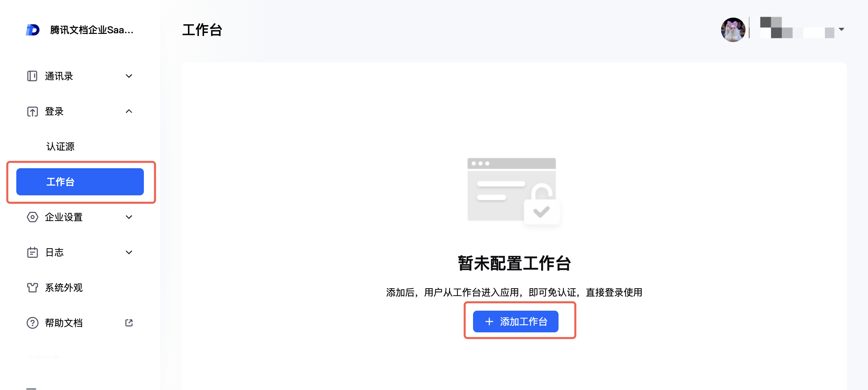Select the 认证源 submenu item
Viewport: 868px width, 390px height.
tap(60, 147)
